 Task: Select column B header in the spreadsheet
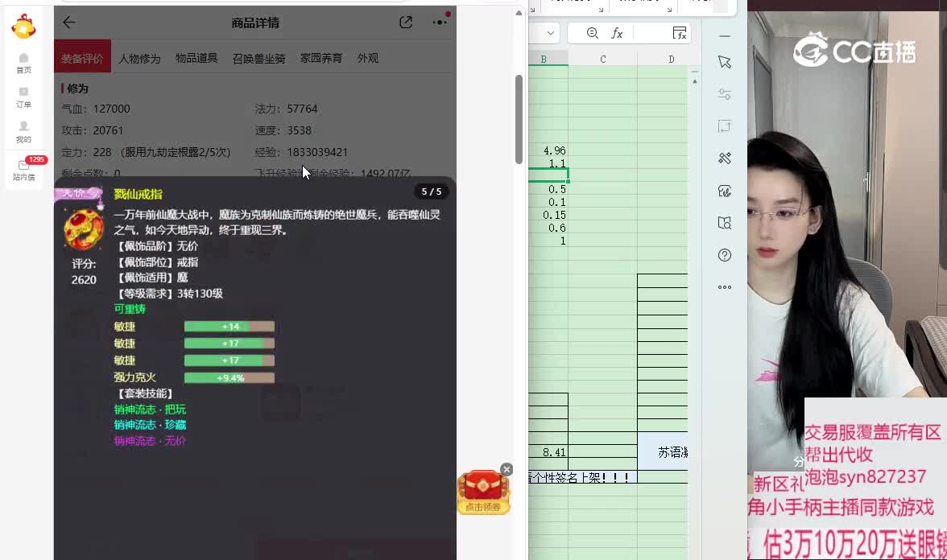[544, 60]
